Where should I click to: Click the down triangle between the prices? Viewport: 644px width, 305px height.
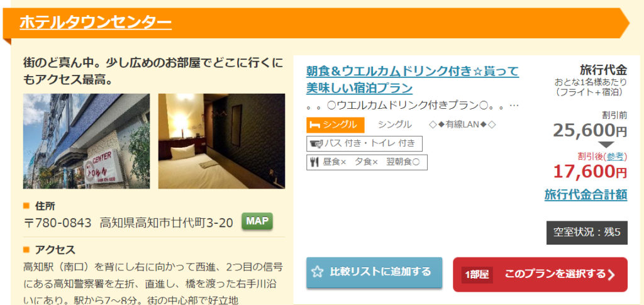[x=607, y=145]
